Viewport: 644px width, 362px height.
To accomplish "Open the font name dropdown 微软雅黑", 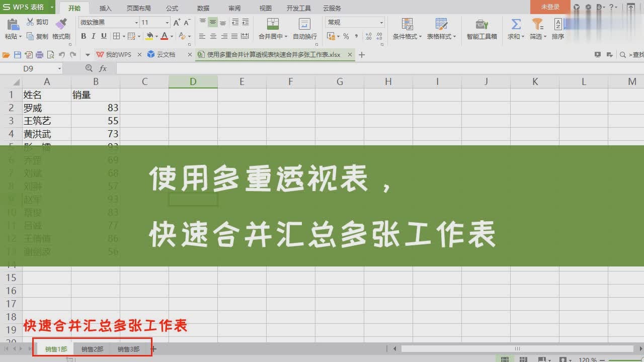I will pos(136,23).
